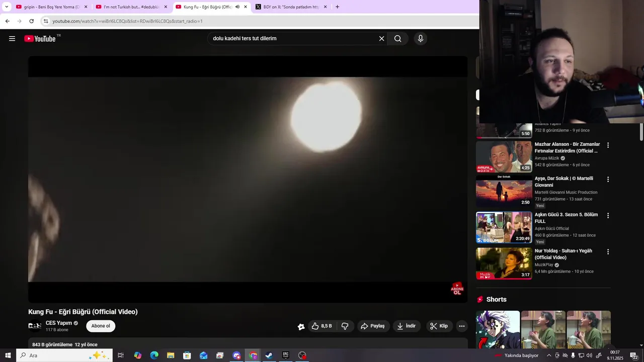This screenshot has width=644, height=362.
Task: Close the BGY on X tab
Action: (x=325, y=7)
